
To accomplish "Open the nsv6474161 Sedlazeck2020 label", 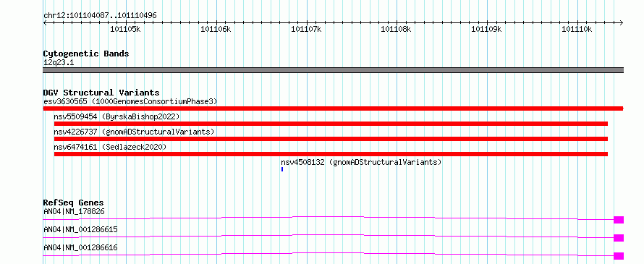I will (110, 147).
